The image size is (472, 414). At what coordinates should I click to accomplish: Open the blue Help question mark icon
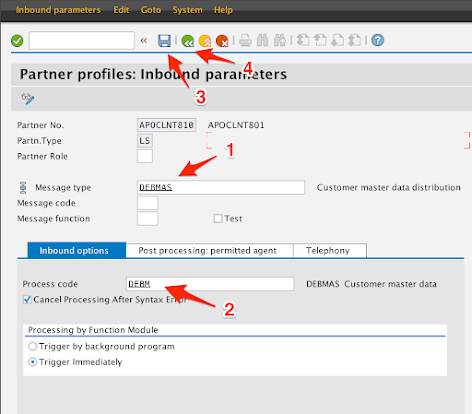point(378,40)
